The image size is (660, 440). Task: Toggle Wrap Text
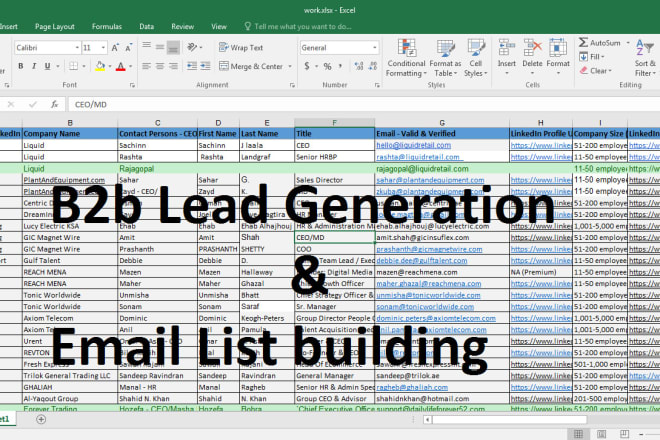(241, 48)
